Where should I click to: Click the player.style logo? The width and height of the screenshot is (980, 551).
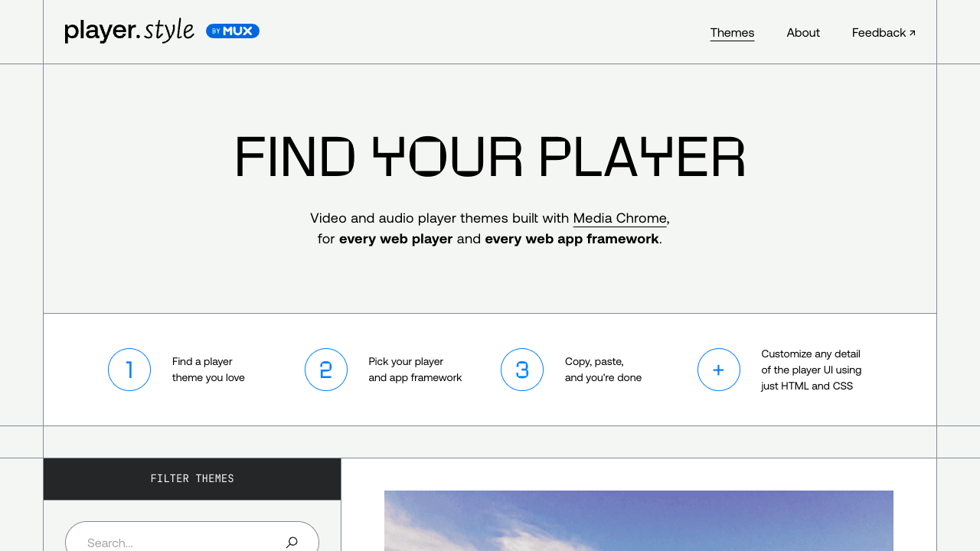pos(129,31)
